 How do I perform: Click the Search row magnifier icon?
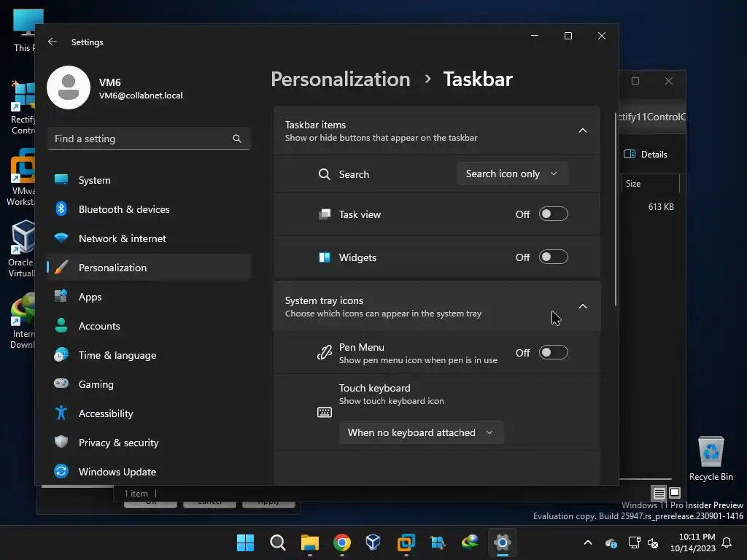point(325,174)
